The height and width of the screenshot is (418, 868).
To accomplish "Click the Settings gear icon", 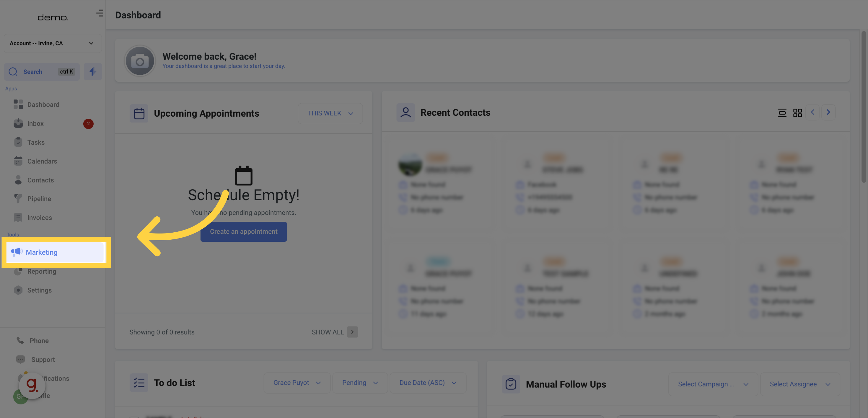I will tap(18, 290).
